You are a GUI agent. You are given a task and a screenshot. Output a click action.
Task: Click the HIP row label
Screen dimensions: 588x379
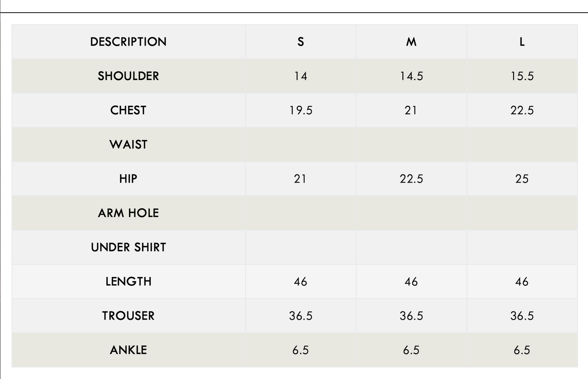(129, 179)
